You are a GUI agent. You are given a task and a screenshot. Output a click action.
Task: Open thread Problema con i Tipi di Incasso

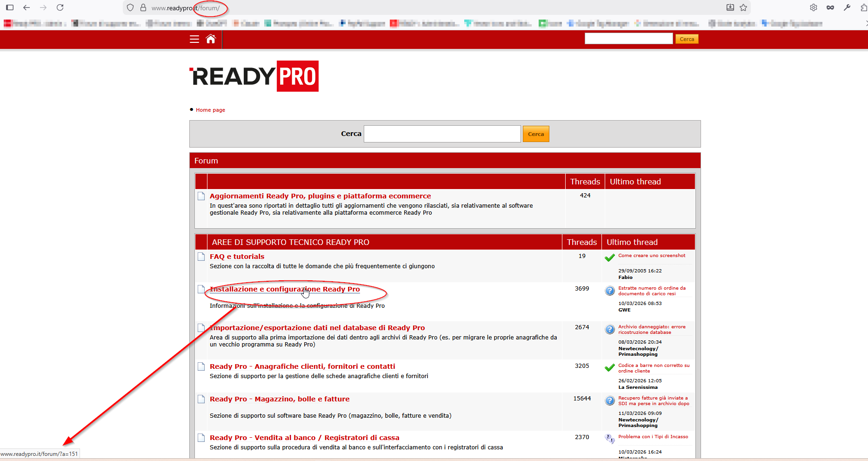653,437
